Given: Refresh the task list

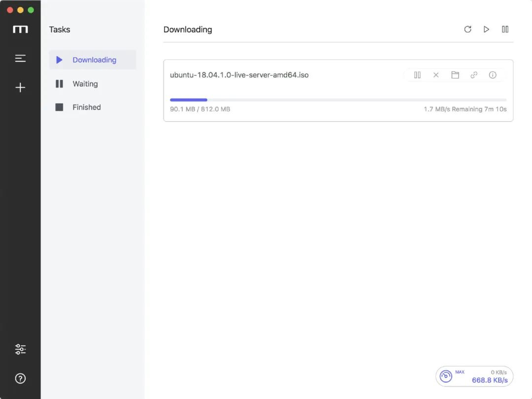Looking at the screenshot, I should pos(467,30).
